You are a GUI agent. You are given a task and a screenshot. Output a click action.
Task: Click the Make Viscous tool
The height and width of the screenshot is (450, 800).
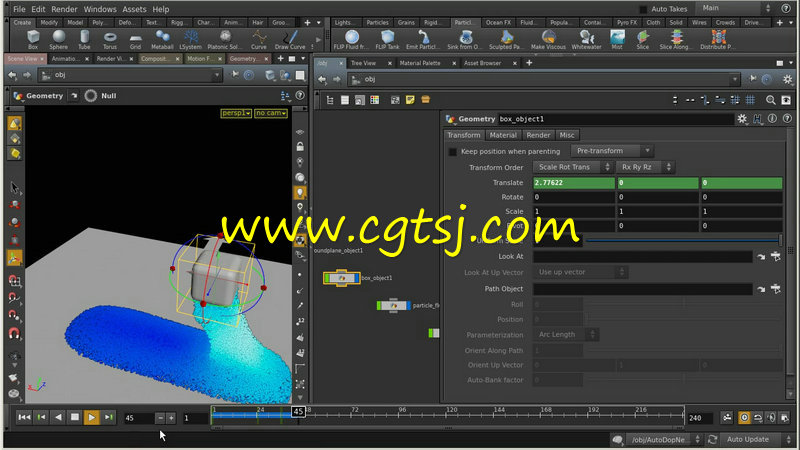click(548, 39)
